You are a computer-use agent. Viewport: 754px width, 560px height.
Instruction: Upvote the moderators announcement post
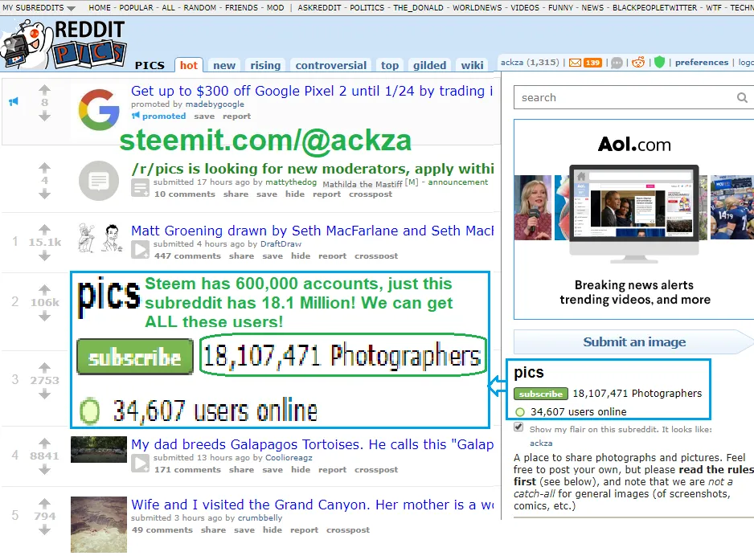(x=44, y=168)
